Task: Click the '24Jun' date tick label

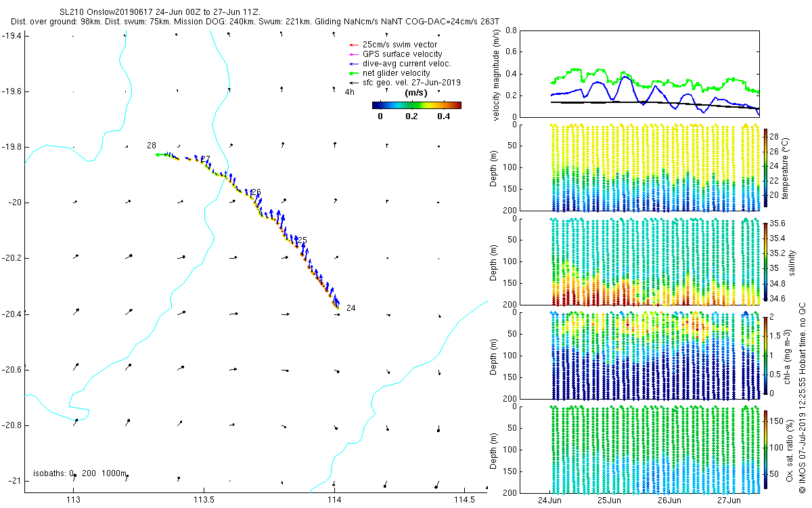Action: tap(549, 500)
